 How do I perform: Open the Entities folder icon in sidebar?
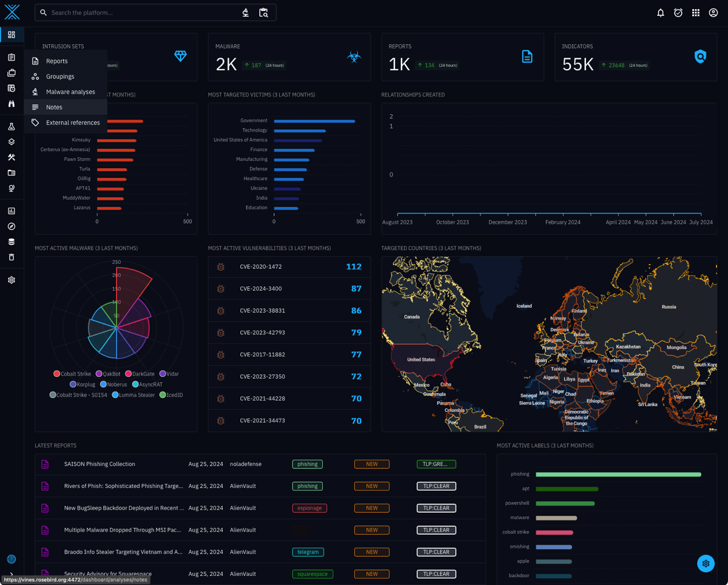[12, 173]
